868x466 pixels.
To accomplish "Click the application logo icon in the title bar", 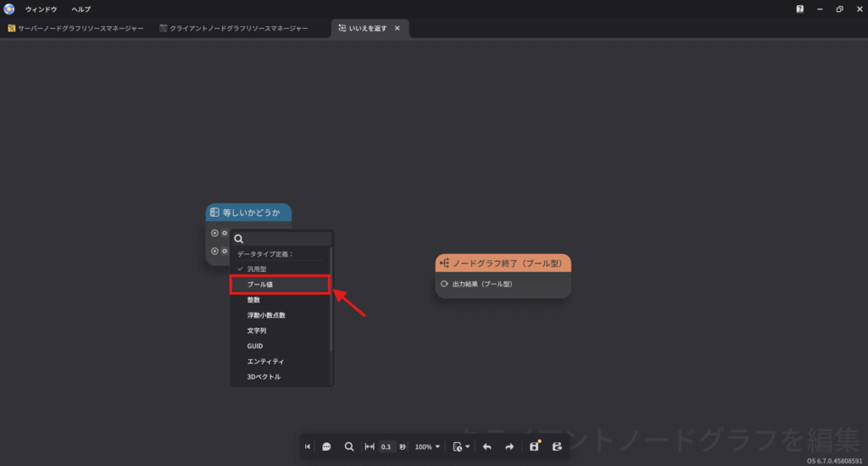I will coord(8,8).
